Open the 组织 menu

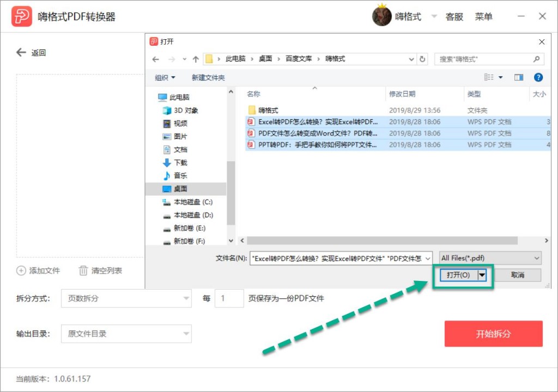tap(165, 77)
